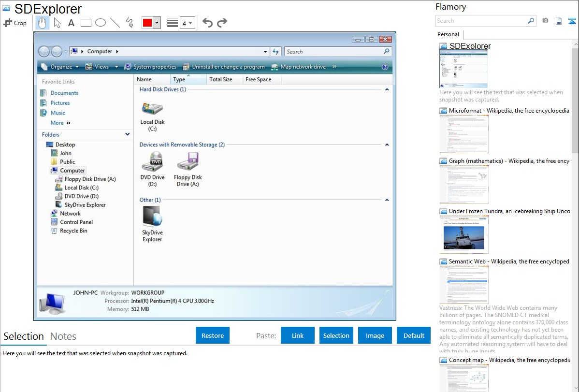579x392 pixels.
Task: Click the red color swatch
Action: click(147, 23)
